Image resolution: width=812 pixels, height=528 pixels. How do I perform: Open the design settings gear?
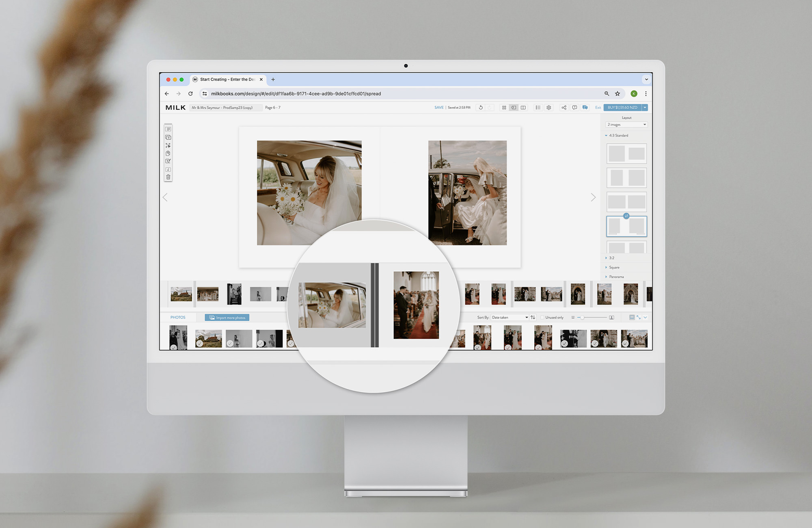[x=549, y=107]
